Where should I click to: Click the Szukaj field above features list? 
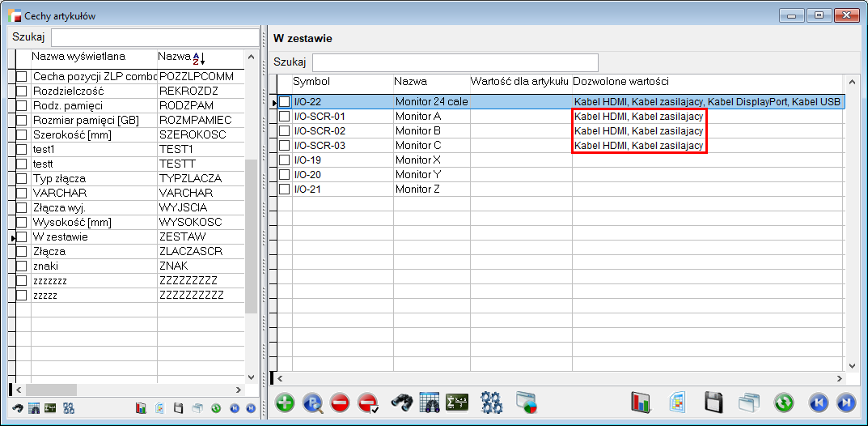click(155, 38)
